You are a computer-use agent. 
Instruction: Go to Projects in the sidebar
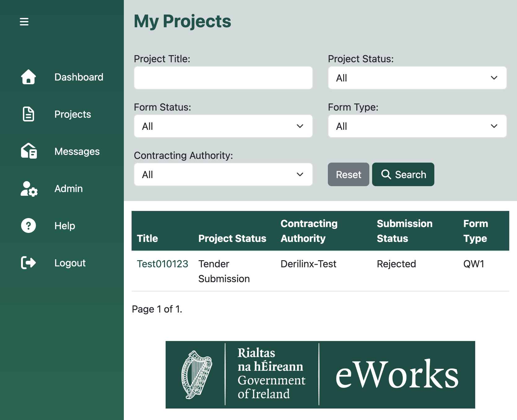[73, 114]
